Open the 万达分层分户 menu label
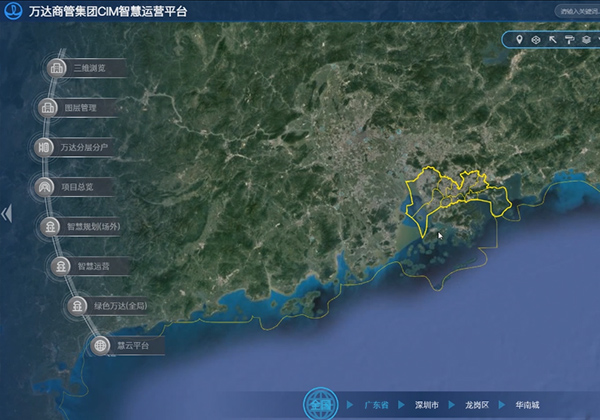Image resolution: width=600 pixels, height=420 pixels. (84, 147)
